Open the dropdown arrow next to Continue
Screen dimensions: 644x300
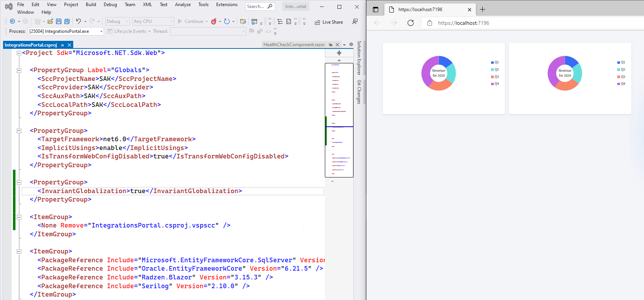[x=207, y=21]
